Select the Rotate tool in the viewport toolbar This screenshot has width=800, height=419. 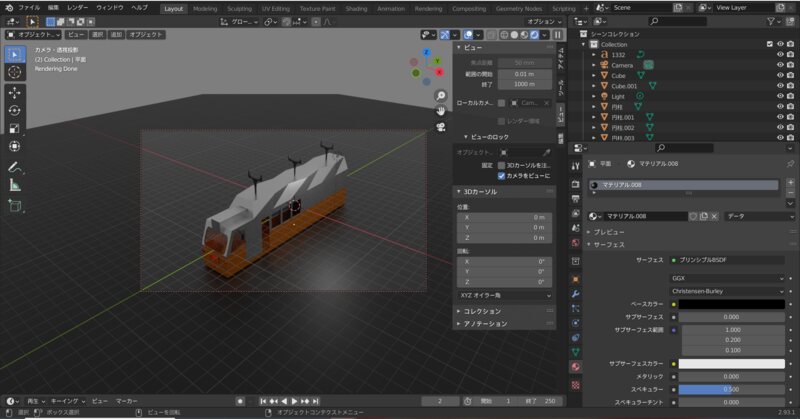(14, 110)
